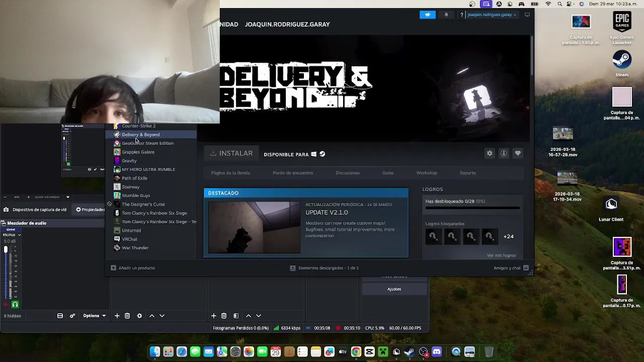Screen dimensions: 644x362
Task: Remove selected OBS source trash icon
Action: (x=224, y=316)
